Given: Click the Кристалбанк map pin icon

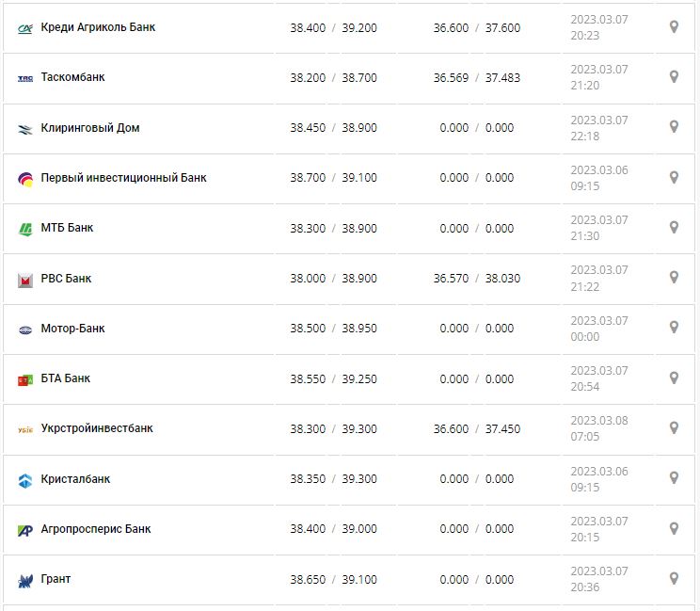Looking at the screenshot, I should (674, 478).
